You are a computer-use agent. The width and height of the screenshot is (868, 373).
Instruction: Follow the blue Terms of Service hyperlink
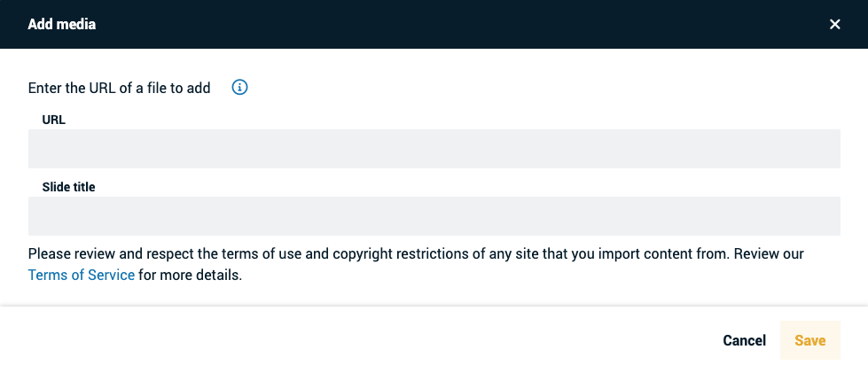[x=82, y=275]
